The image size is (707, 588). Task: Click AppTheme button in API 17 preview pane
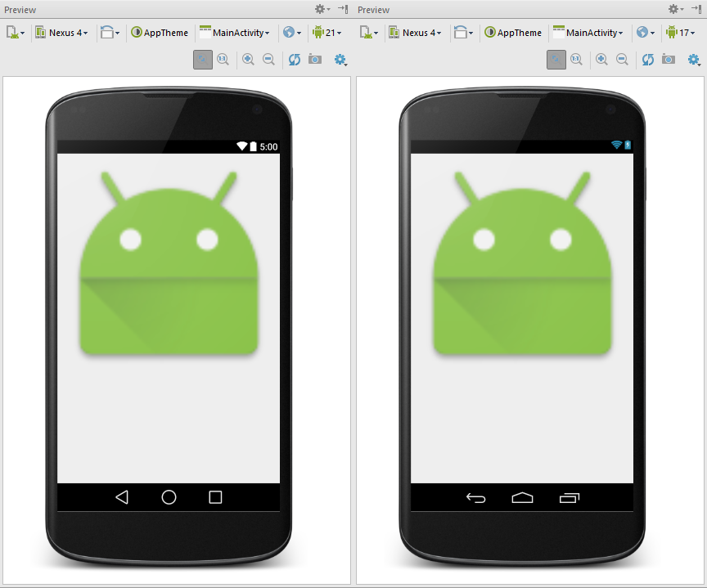tap(513, 33)
